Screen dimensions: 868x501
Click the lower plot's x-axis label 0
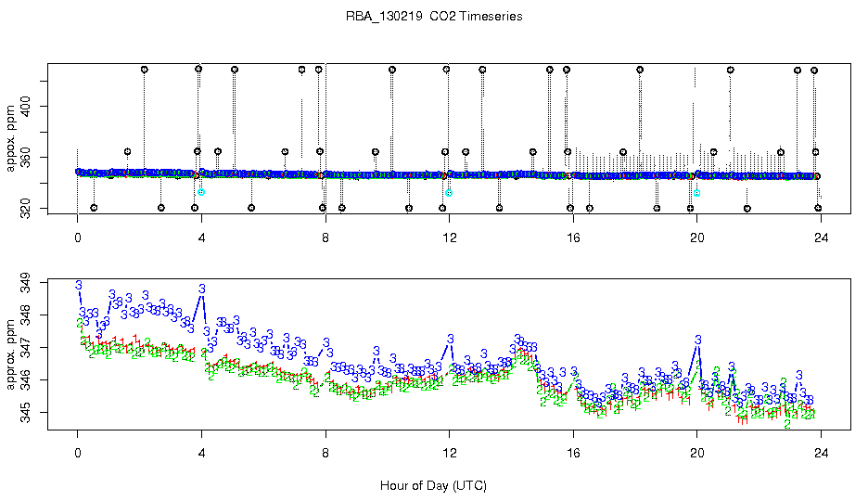(x=78, y=454)
